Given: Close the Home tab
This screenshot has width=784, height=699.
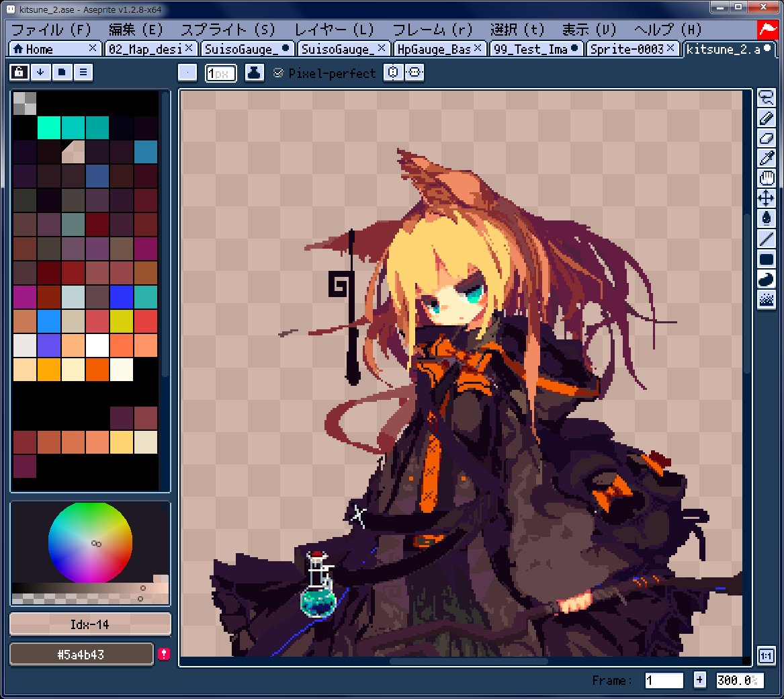Looking at the screenshot, I should pos(93,48).
